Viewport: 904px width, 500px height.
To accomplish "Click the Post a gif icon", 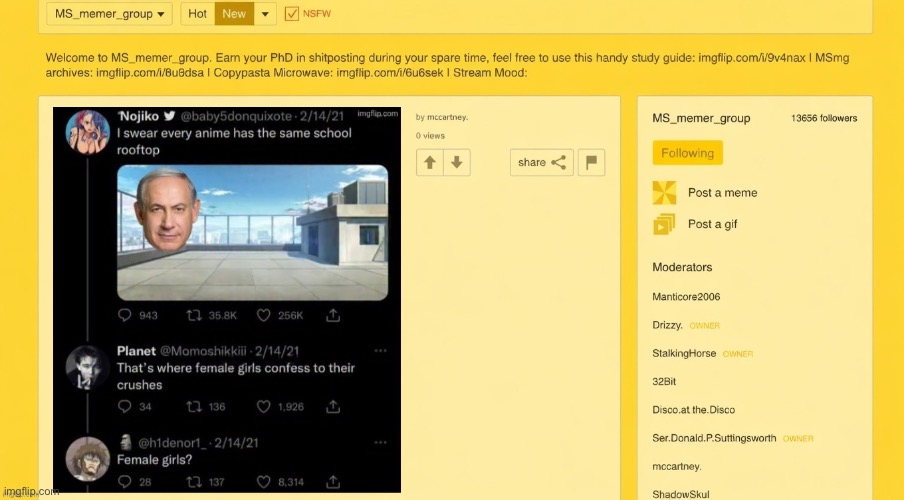I will [664, 224].
